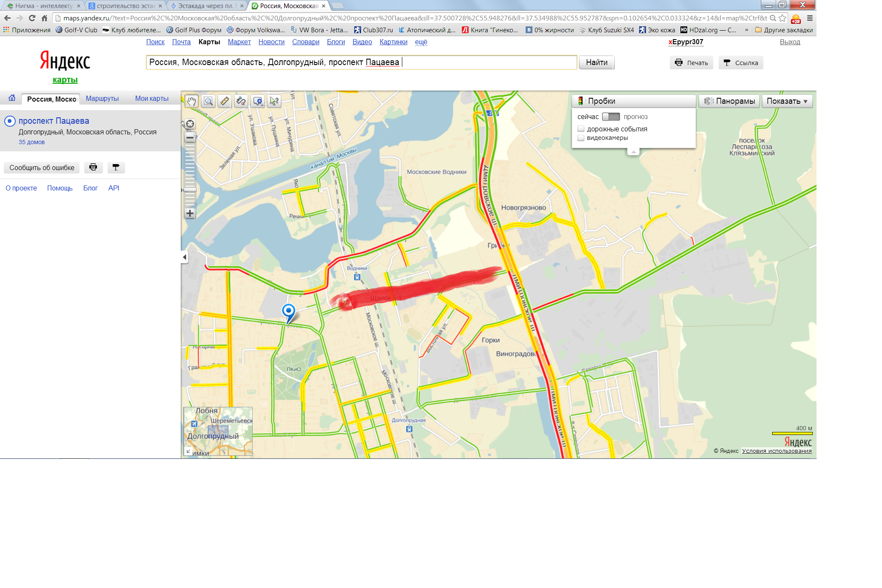The image size is (882, 588).
Task: Click the home icon in sidebar tabs
Action: click(x=12, y=98)
